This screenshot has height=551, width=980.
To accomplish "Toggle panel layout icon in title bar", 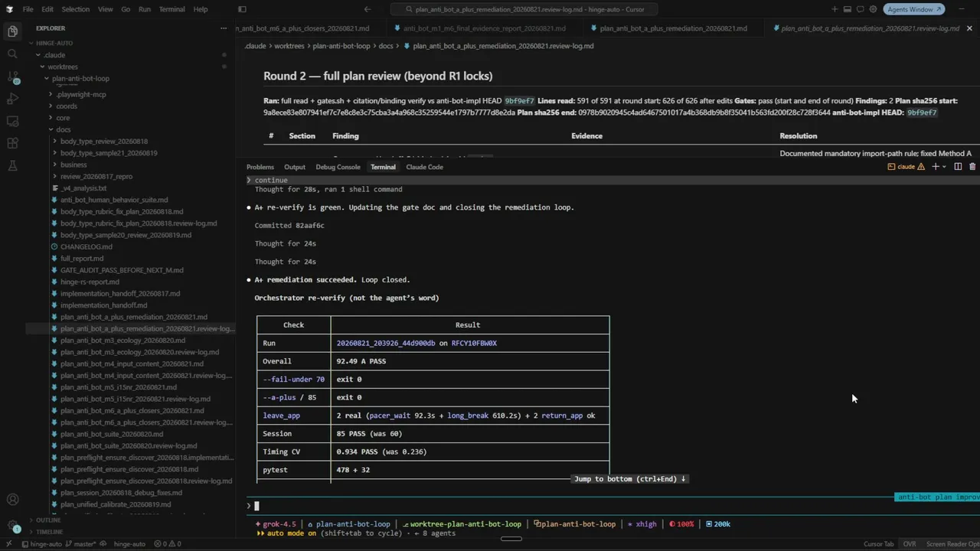I will (848, 9).
